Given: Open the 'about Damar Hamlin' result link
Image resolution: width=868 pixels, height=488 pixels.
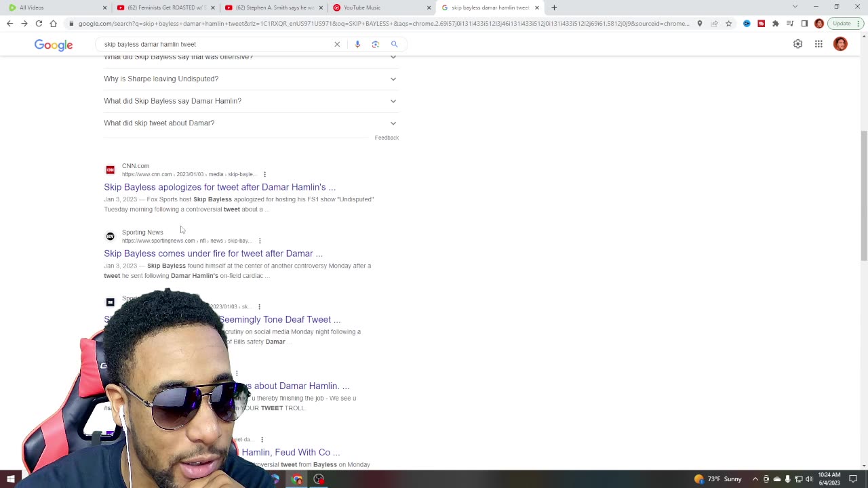Looking at the screenshot, I should tap(297, 386).
